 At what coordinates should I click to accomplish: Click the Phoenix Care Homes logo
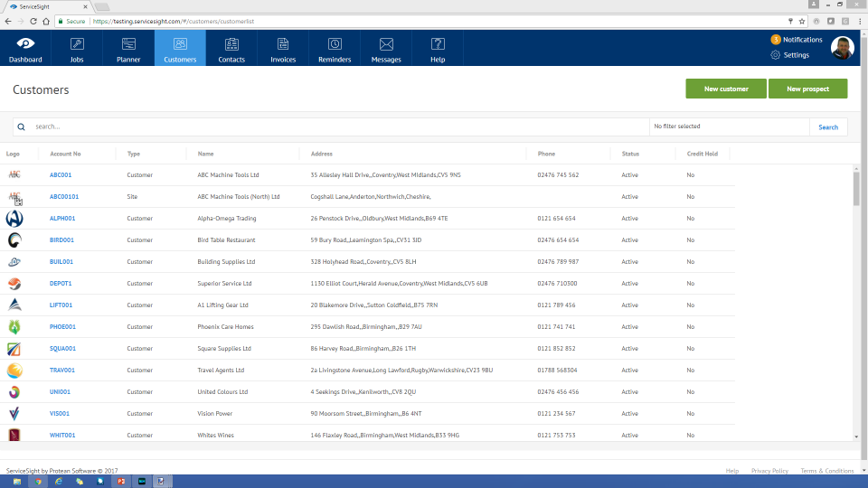tap(14, 326)
